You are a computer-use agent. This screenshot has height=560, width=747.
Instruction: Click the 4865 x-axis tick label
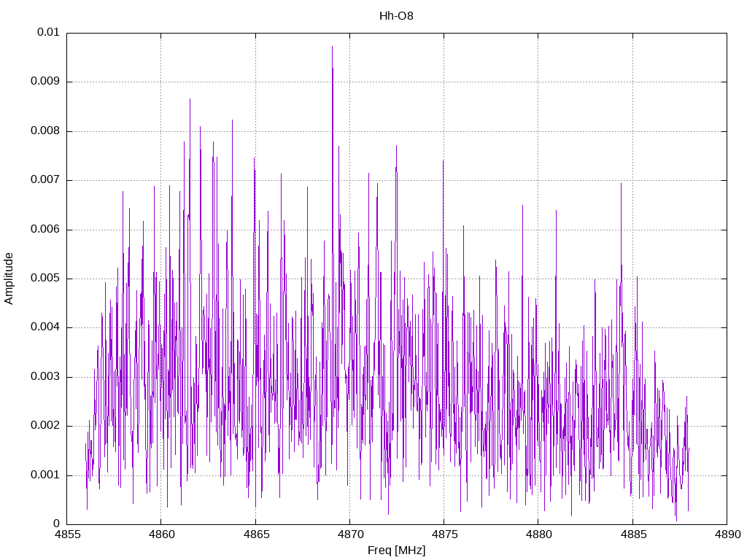point(256,534)
